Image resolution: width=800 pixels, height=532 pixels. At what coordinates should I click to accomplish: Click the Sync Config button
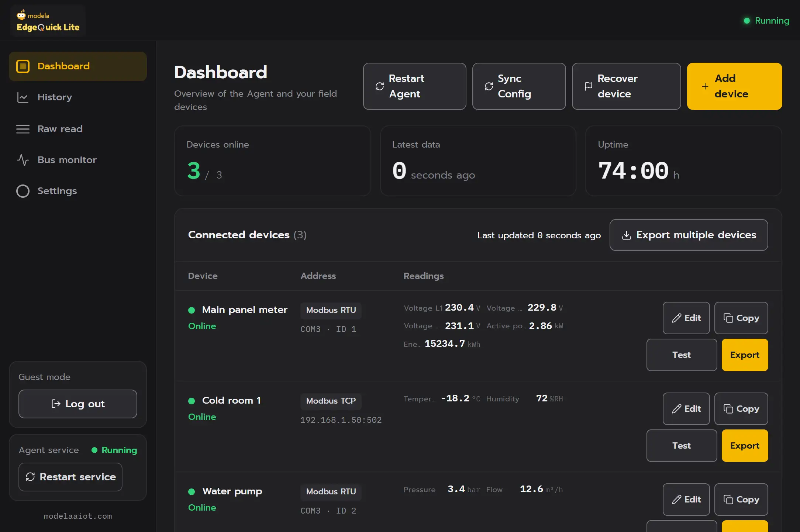pos(519,86)
